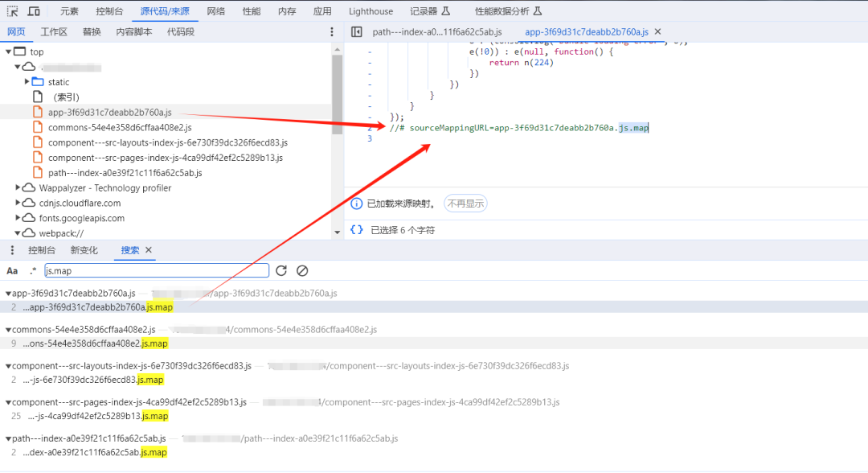Select component---src-pages-index-js file in tree
This screenshot has height=473, width=868.
(166, 158)
